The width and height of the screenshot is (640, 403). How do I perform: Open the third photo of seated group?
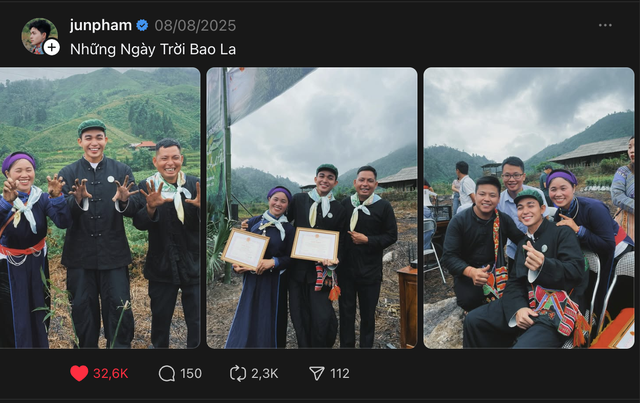coord(528,207)
